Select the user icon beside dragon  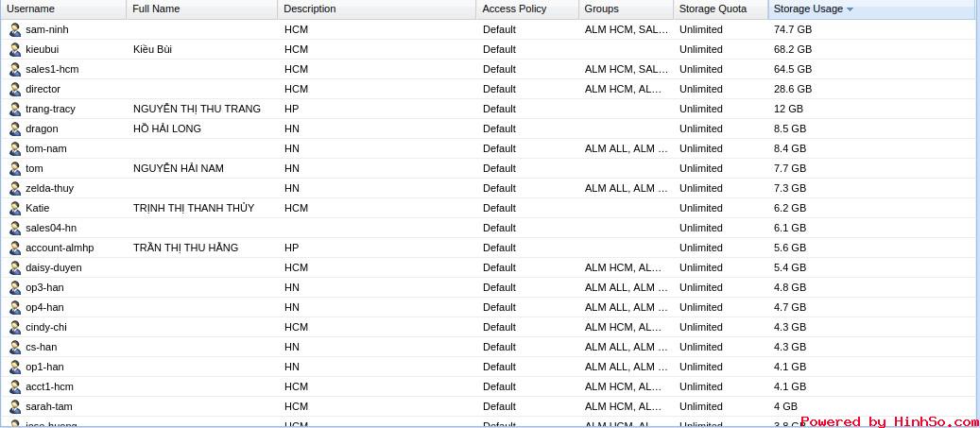tap(15, 128)
